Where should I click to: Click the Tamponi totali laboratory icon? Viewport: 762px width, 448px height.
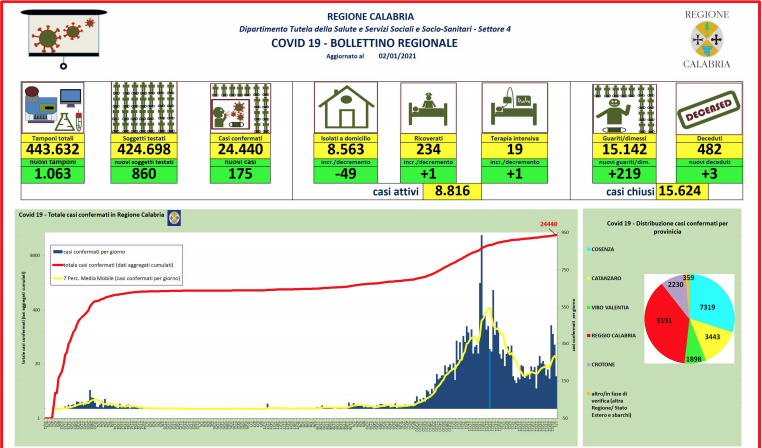(x=52, y=107)
